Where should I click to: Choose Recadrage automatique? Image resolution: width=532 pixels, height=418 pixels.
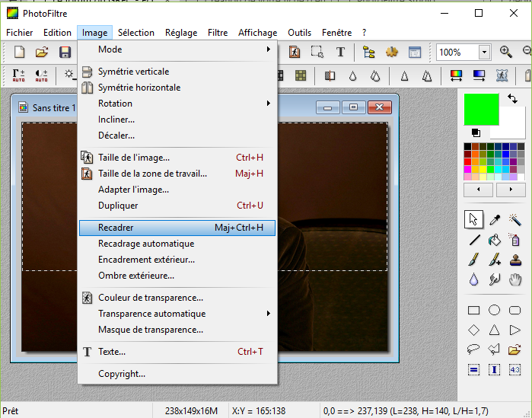point(178,244)
